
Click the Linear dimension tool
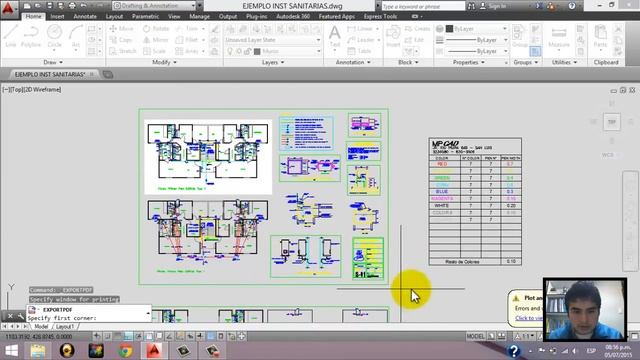coord(360,29)
